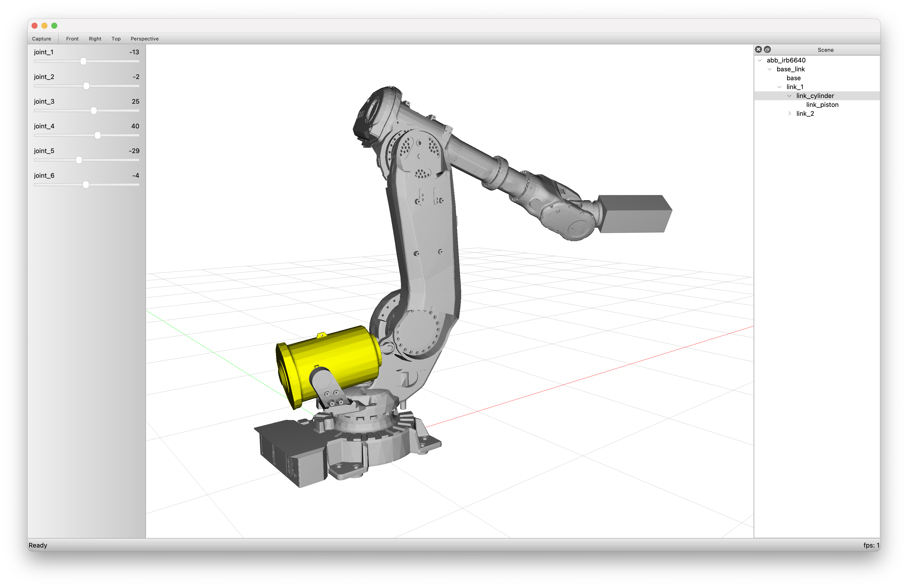Select link_piston in the scene tree
The width and height of the screenshot is (908, 588).
click(822, 105)
